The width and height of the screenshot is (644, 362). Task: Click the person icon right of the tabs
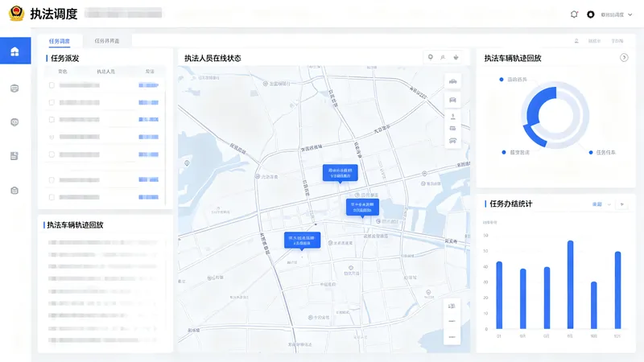point(576,41)
